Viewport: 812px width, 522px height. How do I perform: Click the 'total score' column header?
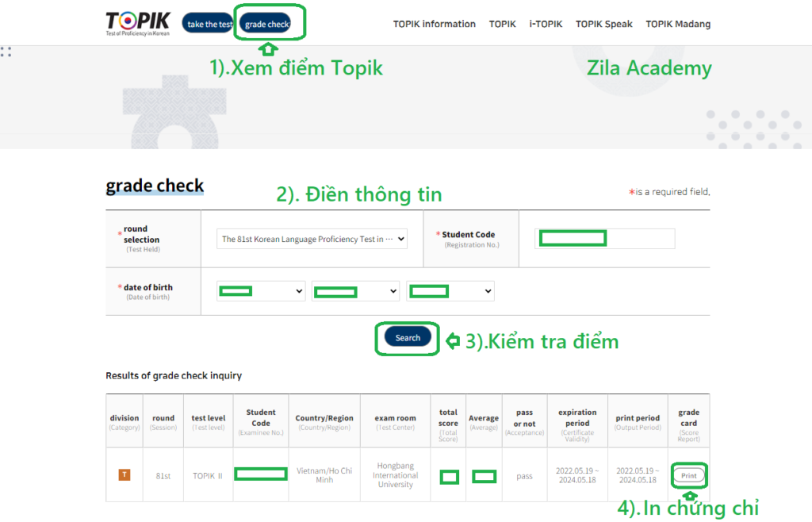(x=448, y=421)
